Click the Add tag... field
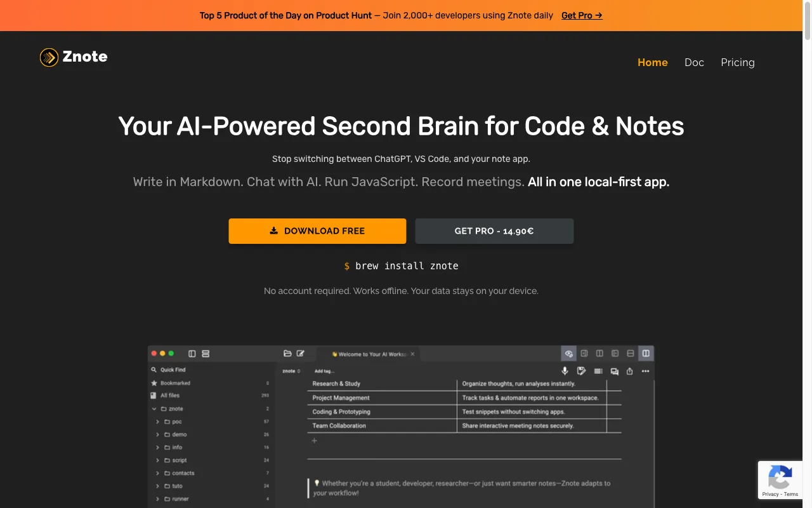 (324, 371)
